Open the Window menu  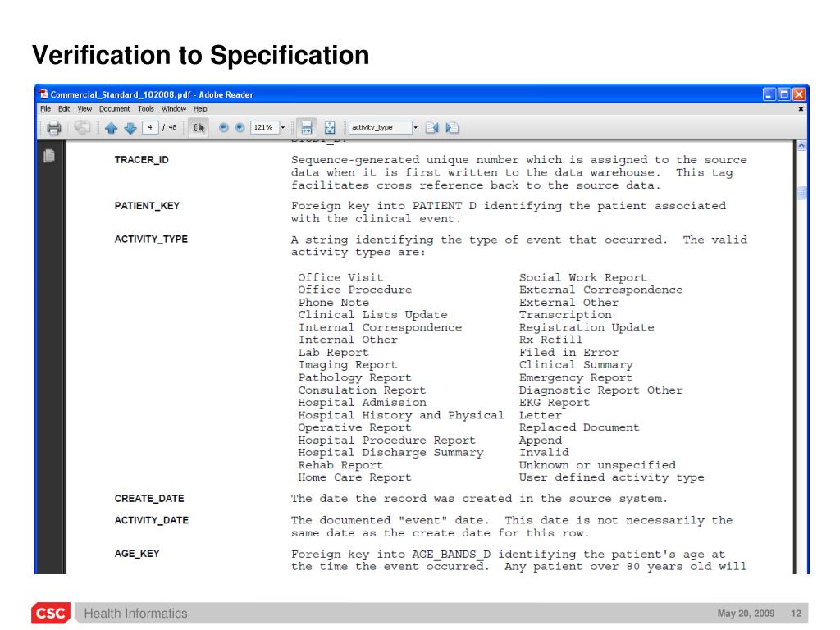pyautogui.click(x=174, y=109)
